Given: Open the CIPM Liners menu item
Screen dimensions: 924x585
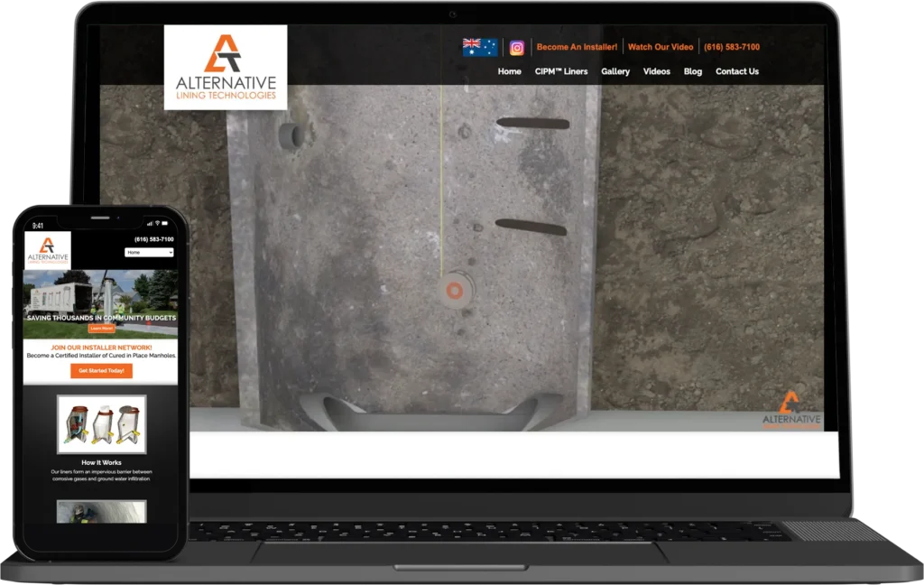Looking at the screenshot, I should point(560,71).
